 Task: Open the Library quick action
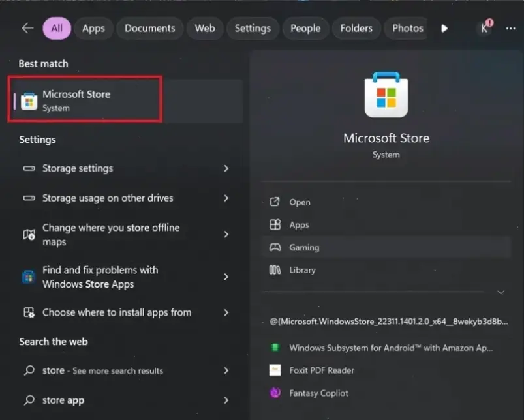point(302,270)
